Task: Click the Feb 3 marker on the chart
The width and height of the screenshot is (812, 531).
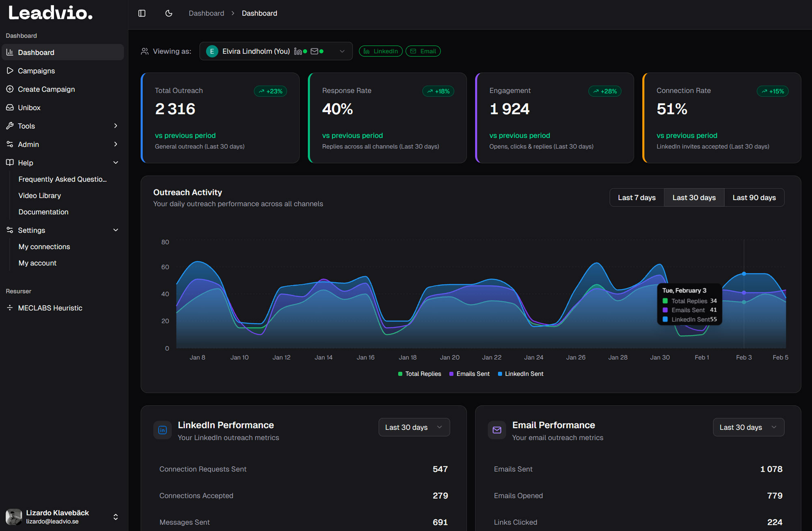Action: tap(744, 274)
